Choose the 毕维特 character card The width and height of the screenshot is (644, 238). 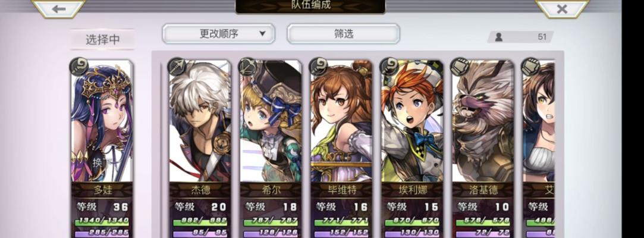[x=341, y=148]
